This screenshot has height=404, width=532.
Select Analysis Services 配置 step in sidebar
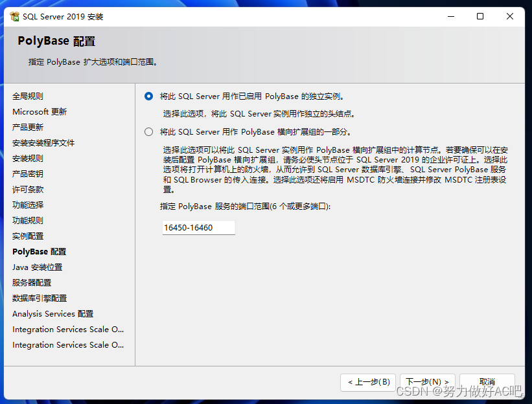[53, 314]
